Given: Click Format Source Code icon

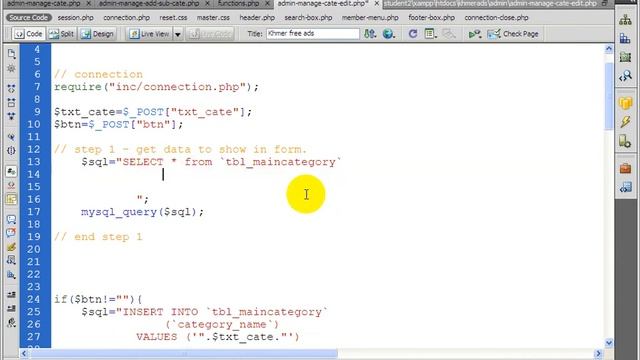Looking at the screenshot, I should point(11,323).
